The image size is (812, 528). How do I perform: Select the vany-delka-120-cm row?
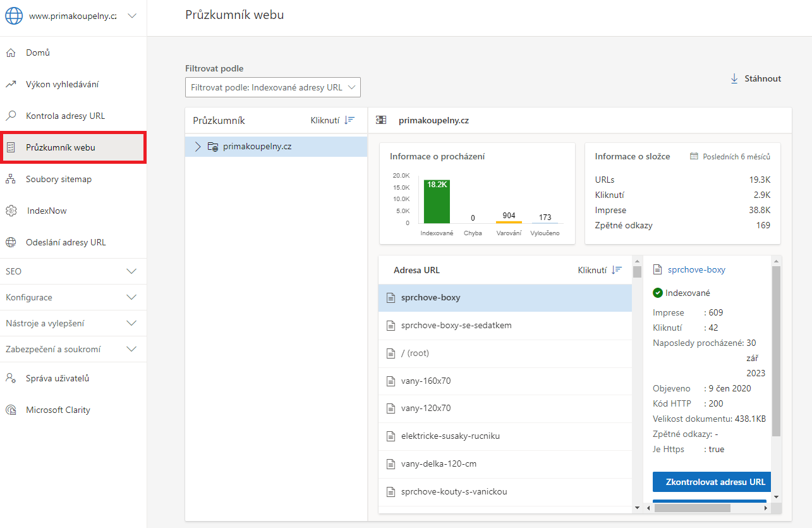(x=505, y=464)
